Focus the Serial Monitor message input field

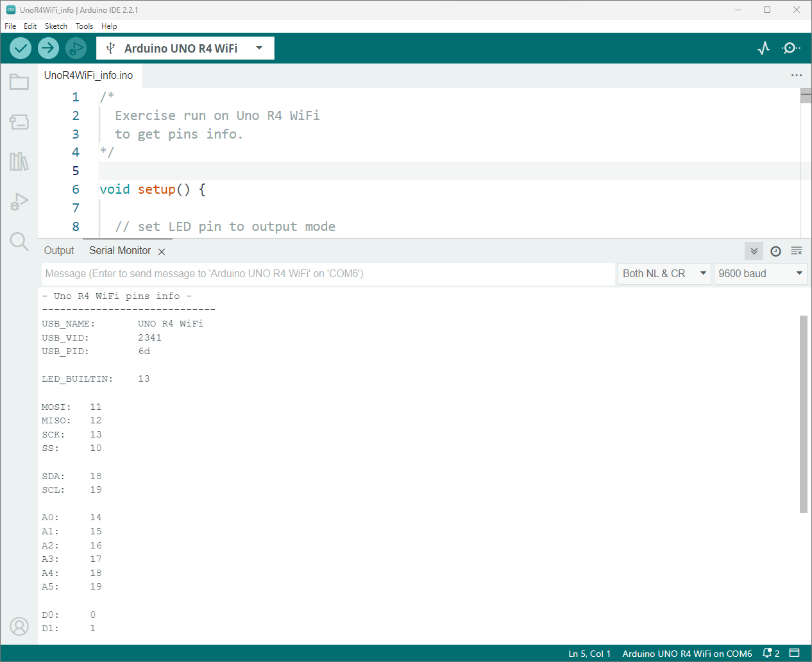(x=328, y=273)
